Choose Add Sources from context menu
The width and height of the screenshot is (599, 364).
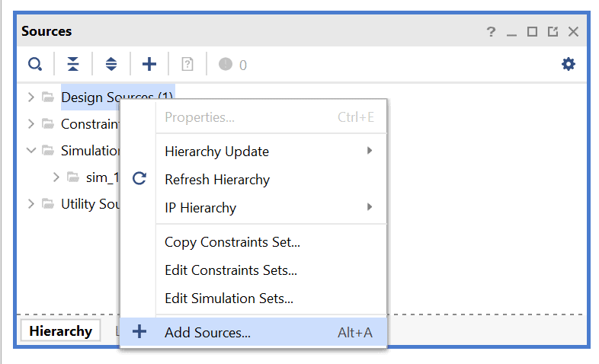point(207,333)
